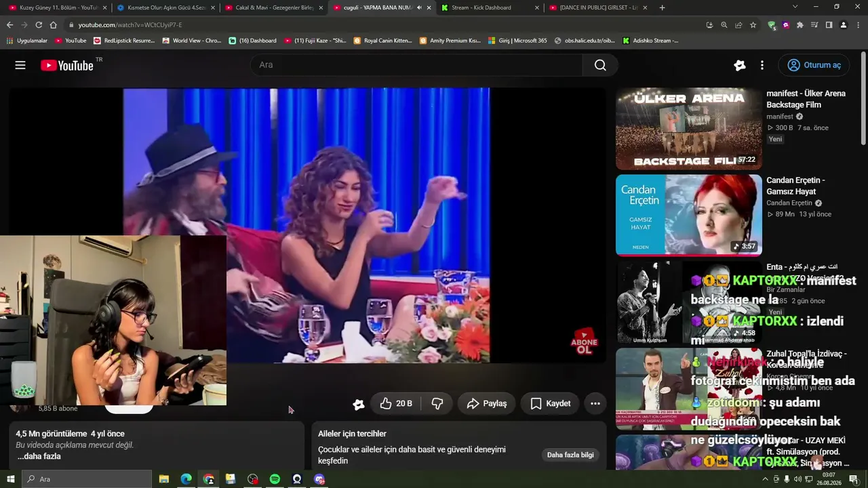Open File Explorer from the taskbar
The image size is (868, 488).
(x=163, y=479)
